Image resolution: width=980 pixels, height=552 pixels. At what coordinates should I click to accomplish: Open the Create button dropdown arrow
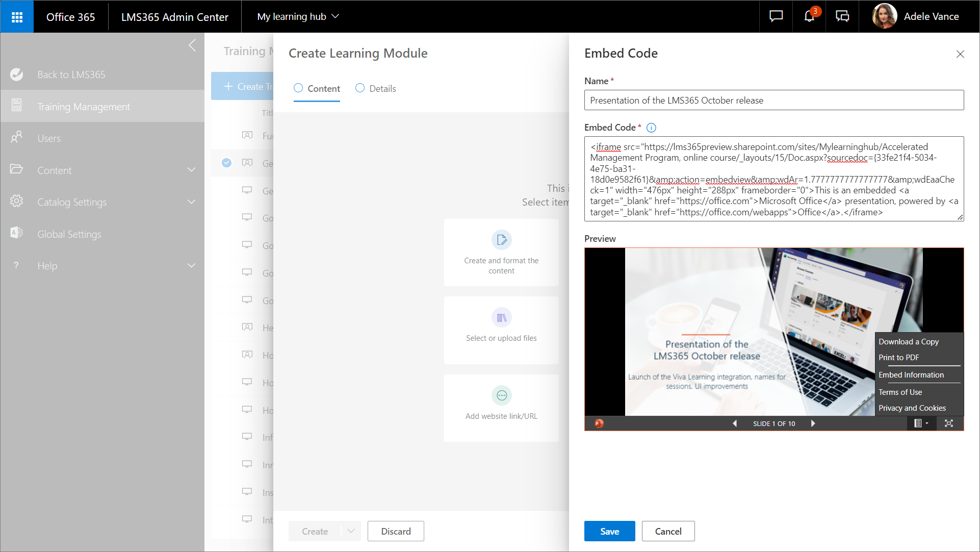[x=351, y=531]
